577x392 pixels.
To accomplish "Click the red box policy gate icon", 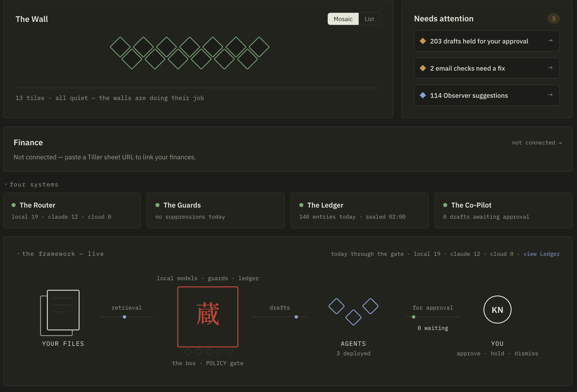I will point(208,317).
